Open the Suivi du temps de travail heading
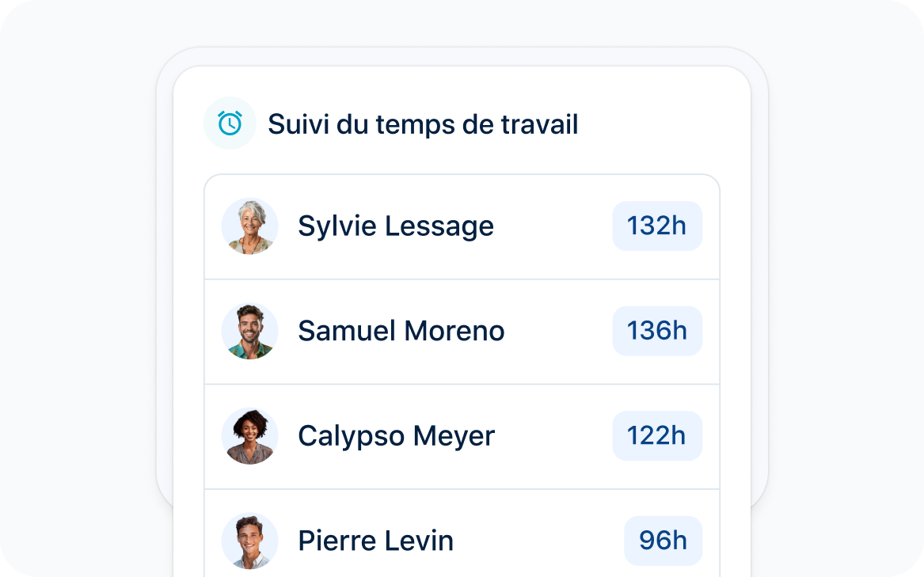Image resolution: width=924 pixels, height=577 pixels. pyautogui.click(x=423, y=124)
